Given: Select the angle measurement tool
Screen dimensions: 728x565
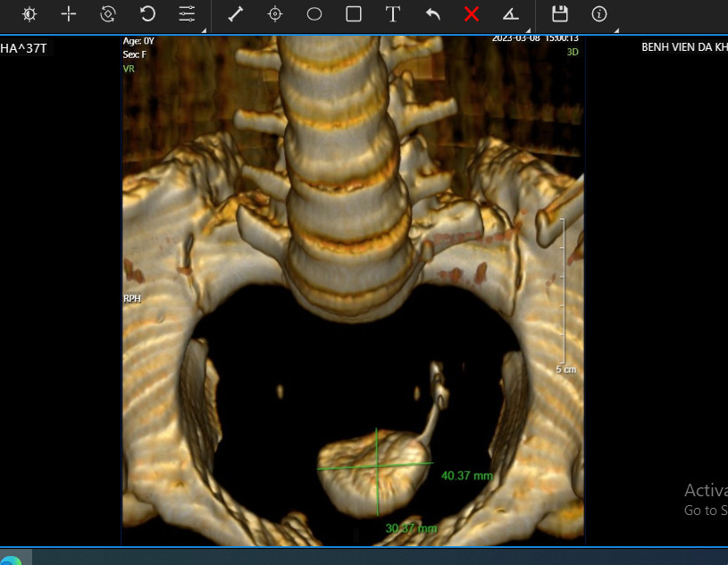Looking at the screenshot, I should point(510,14).
